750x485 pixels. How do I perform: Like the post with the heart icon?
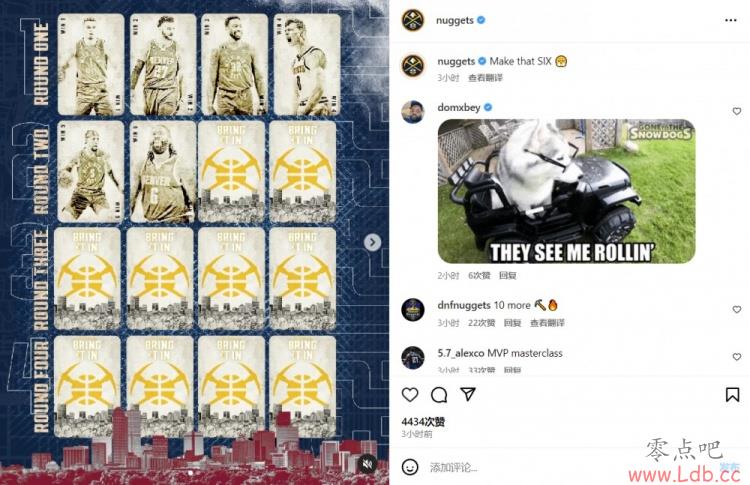410,395
